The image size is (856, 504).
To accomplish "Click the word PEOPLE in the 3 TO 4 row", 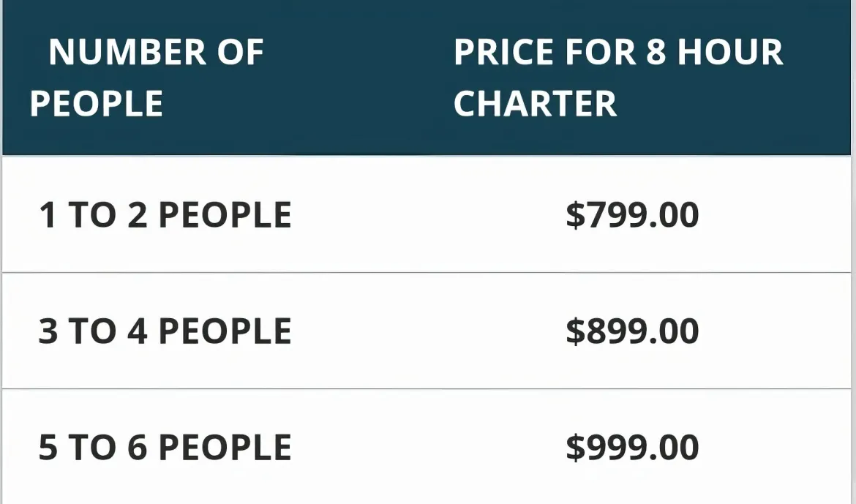I will coord(225,331).
